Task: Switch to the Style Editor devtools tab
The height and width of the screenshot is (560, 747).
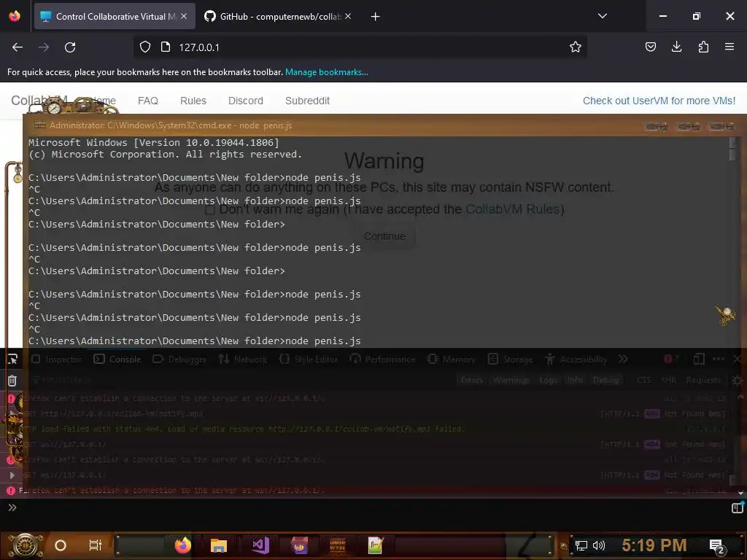Action: [x=309, y=359]
